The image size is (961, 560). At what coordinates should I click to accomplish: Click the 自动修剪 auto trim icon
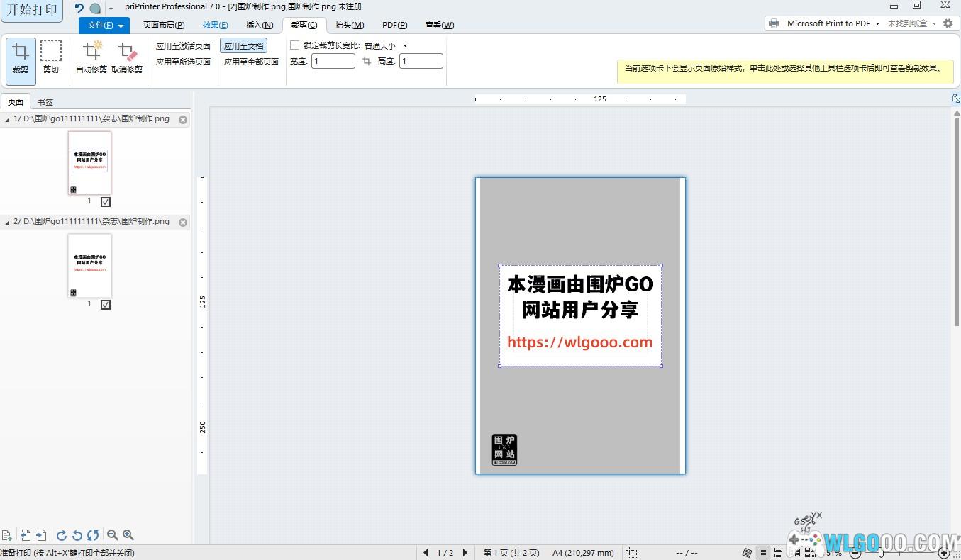tap(91, 58)
